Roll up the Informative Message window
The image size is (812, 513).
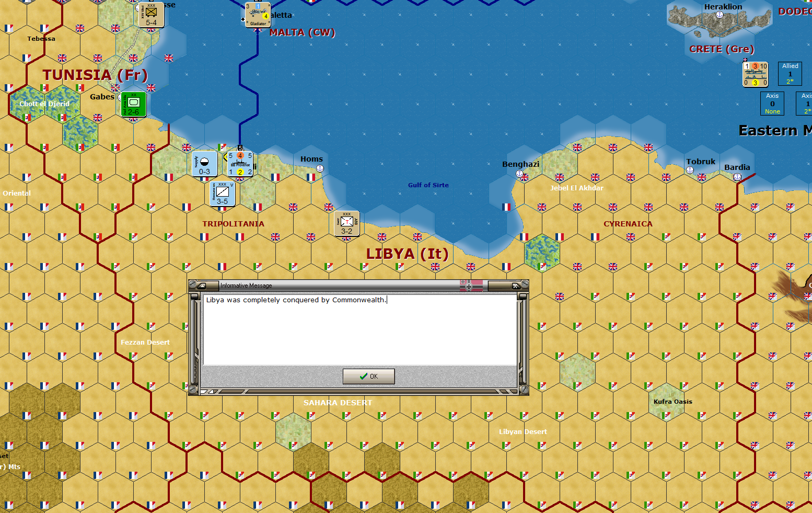pos(201,286)
